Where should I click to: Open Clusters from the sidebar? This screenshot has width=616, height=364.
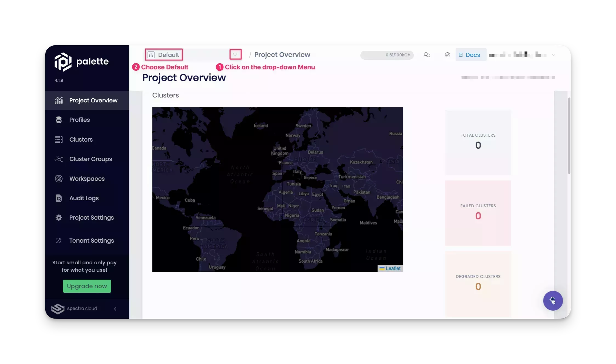pyautogui.click(x=81, y=139)
